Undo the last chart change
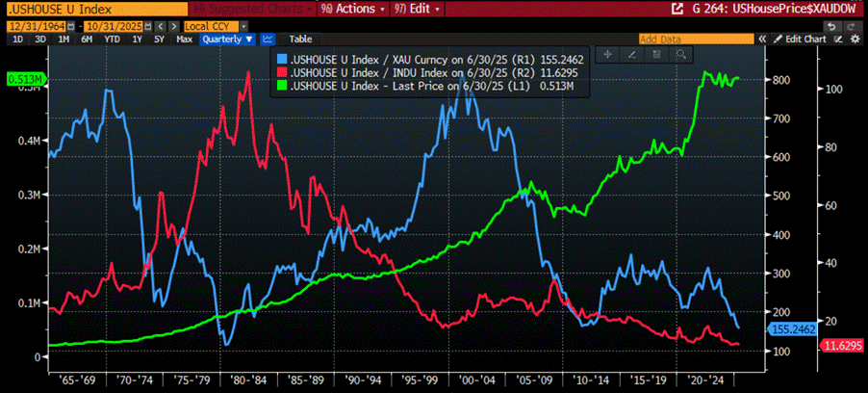Screen dimensions: 868x393 (830, 27)
